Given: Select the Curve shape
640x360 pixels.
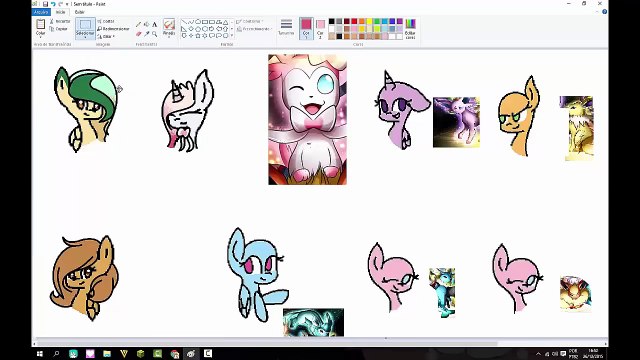Looking at the screenshot, I should click(x=191, y=22).
